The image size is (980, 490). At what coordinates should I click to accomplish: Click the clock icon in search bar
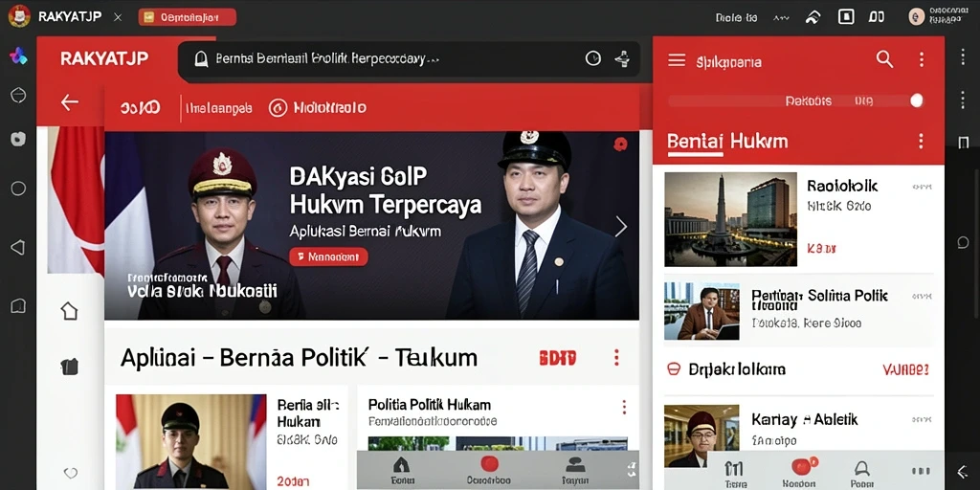(592, 58)
